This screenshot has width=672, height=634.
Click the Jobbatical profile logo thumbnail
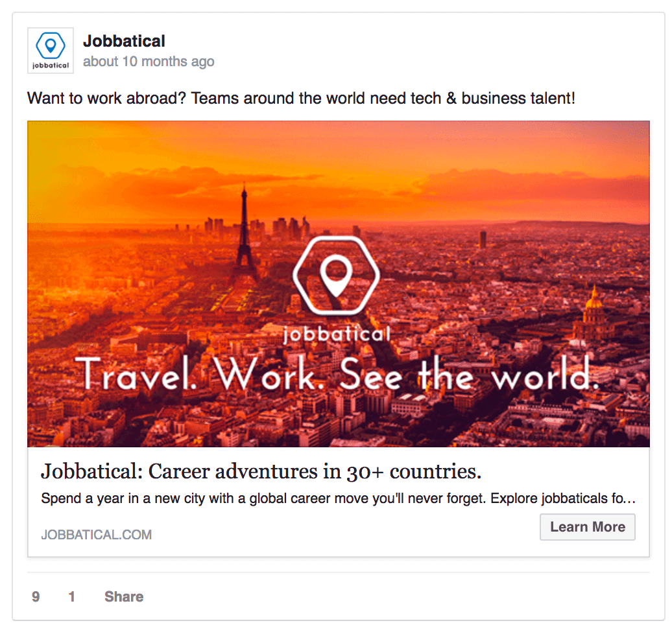point(51,51)
